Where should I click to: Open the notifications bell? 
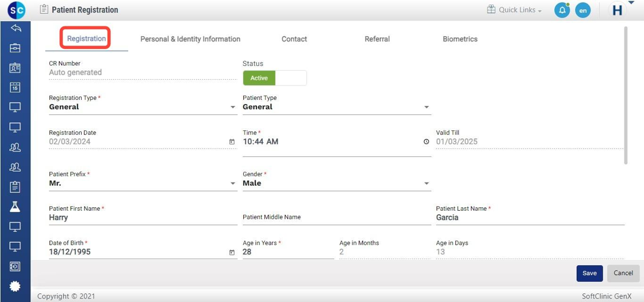coord(562,10)
